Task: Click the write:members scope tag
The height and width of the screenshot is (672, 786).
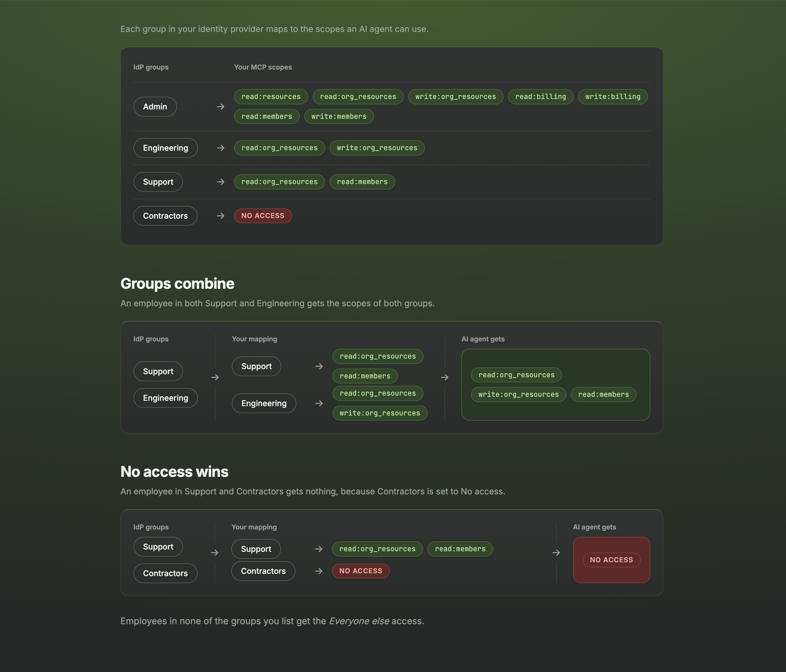Action: point(339,117)
